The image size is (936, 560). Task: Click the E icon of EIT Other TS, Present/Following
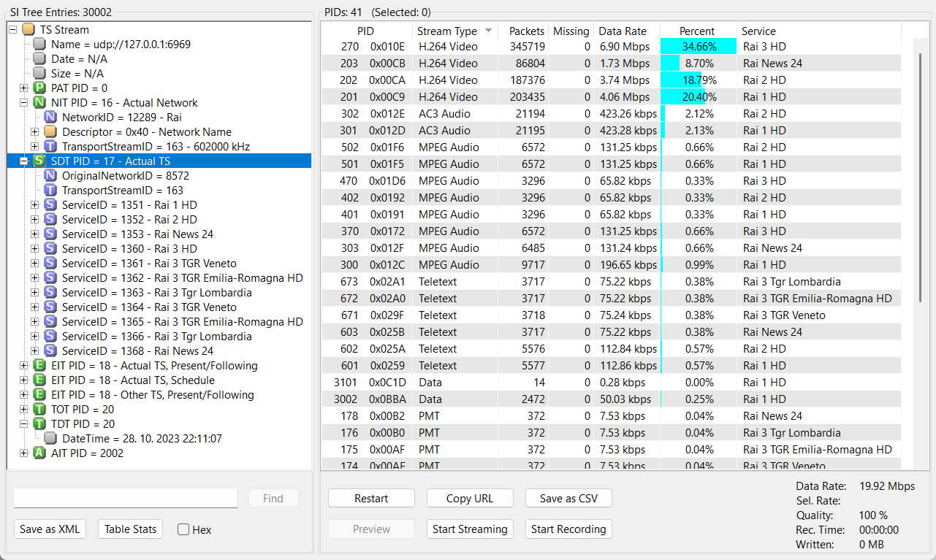click(39, 395)
